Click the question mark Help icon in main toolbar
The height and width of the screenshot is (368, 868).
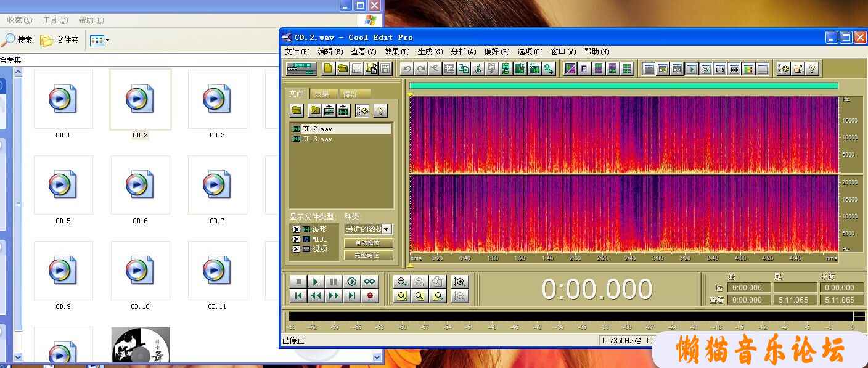(x=812, y=68)
